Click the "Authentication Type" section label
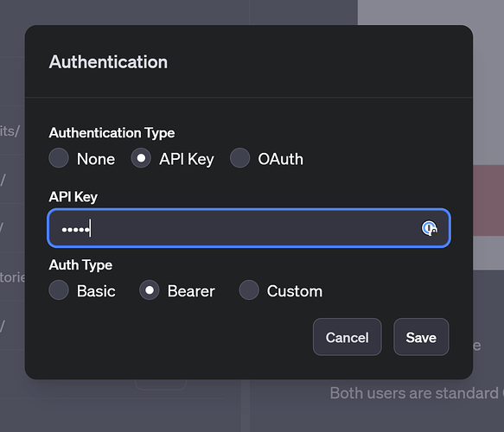 pos(112,133)
